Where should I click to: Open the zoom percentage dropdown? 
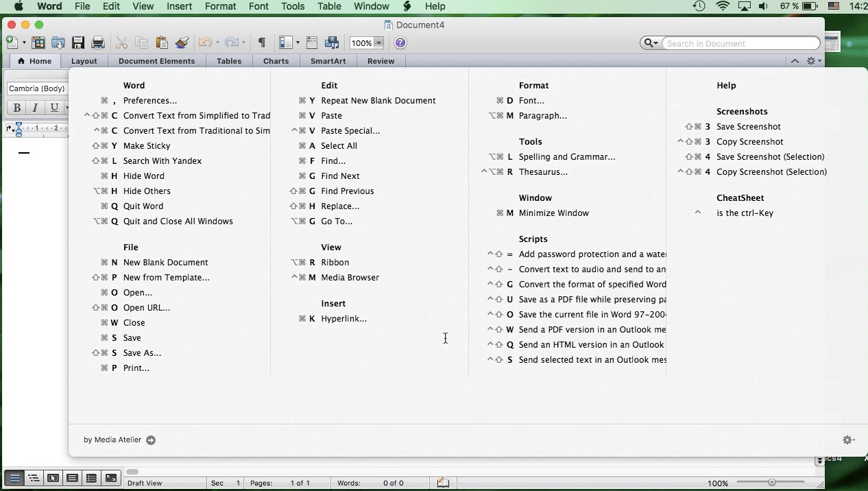378,43
